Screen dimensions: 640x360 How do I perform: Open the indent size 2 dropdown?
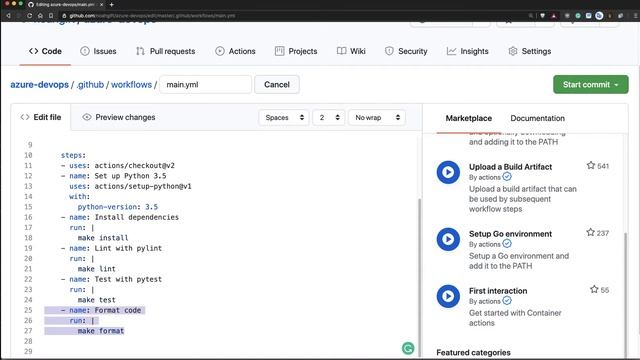click(329, 118)
